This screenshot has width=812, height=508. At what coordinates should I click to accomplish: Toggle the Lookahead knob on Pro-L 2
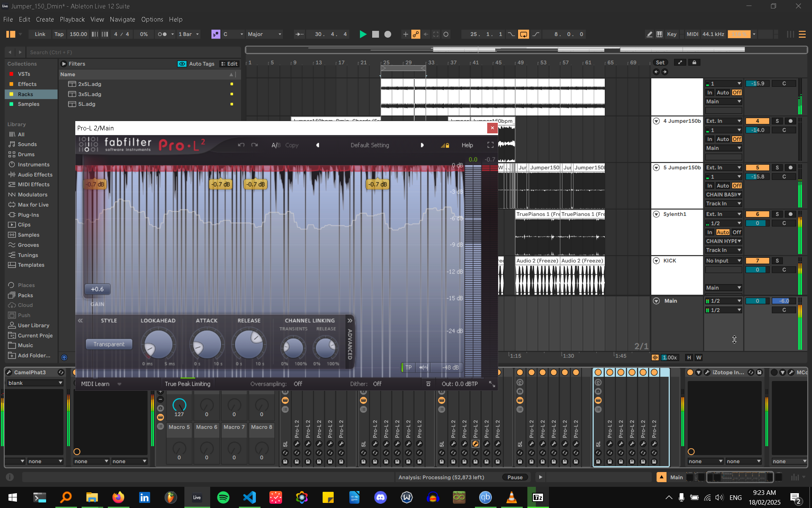158,345
